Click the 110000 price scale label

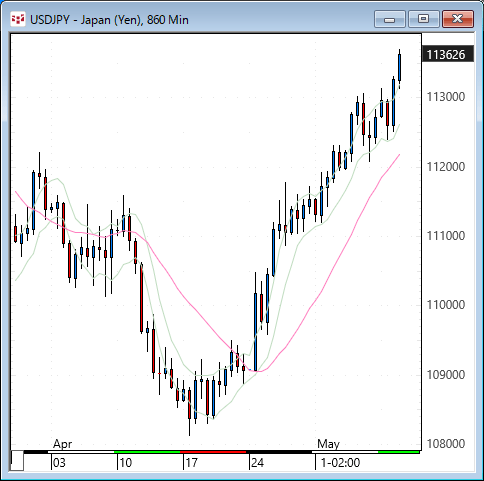(446, 305)
